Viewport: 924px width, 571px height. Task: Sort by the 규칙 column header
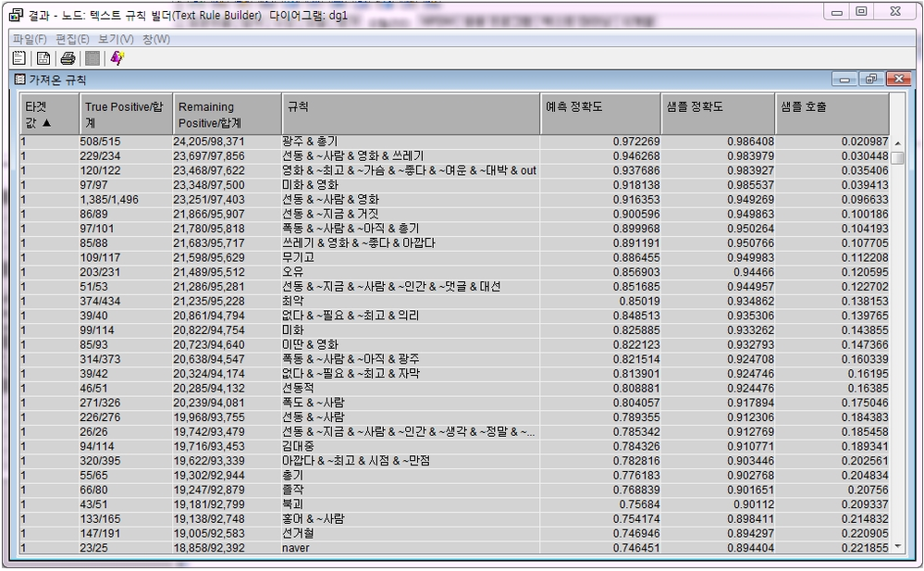[x=411, y=114]
